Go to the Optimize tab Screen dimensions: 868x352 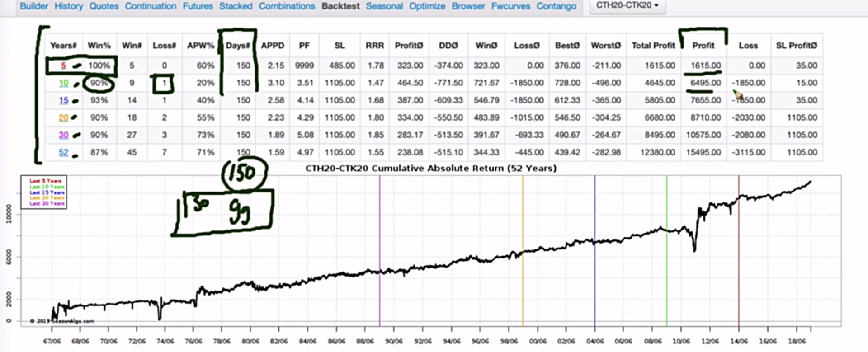(x=427, y=6)
